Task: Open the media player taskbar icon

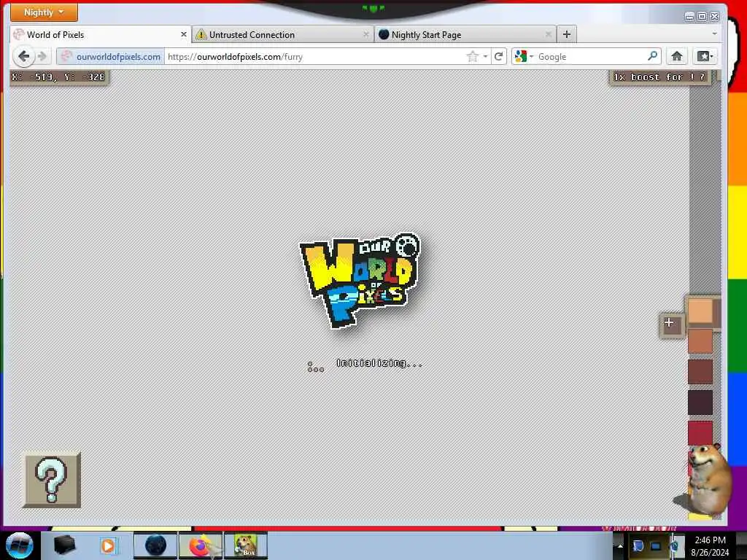Action: click(x=108, y=545)
